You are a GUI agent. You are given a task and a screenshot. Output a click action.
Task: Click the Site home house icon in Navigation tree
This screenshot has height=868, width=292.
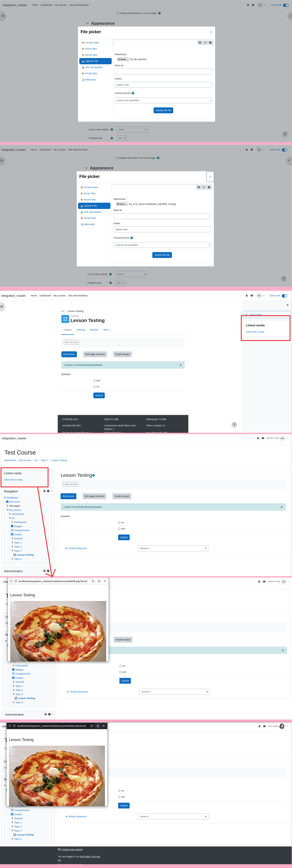click(7, 502)
